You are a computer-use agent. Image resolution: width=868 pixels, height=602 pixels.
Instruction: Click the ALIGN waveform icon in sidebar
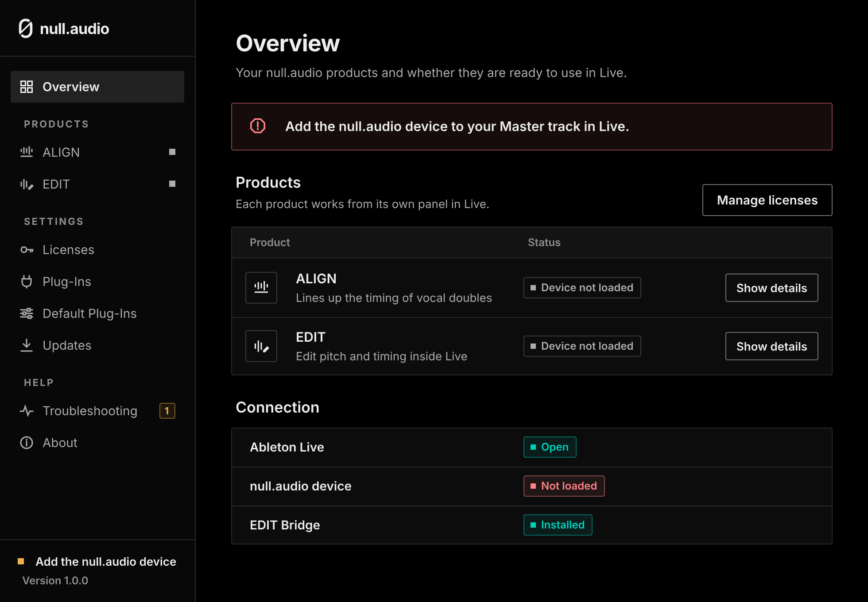tap(27, 152)
